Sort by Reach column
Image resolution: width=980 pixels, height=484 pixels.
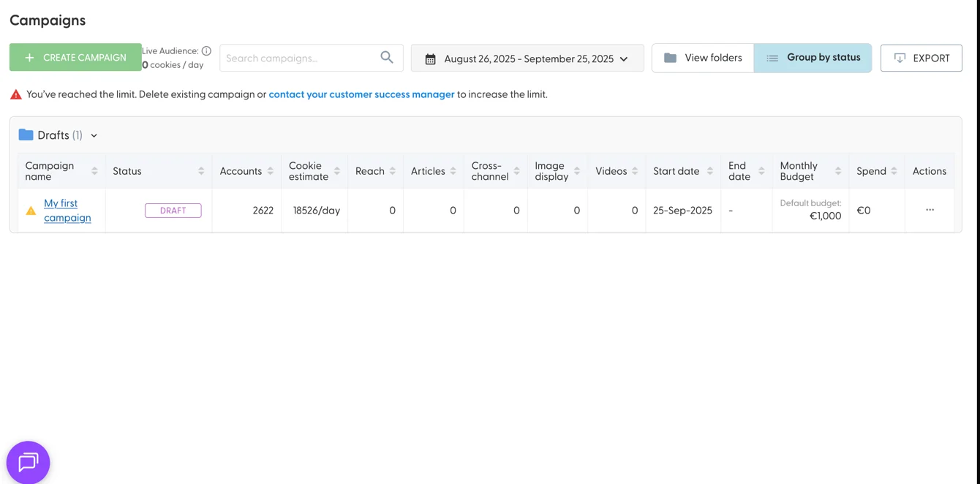[x=393, y=171]
